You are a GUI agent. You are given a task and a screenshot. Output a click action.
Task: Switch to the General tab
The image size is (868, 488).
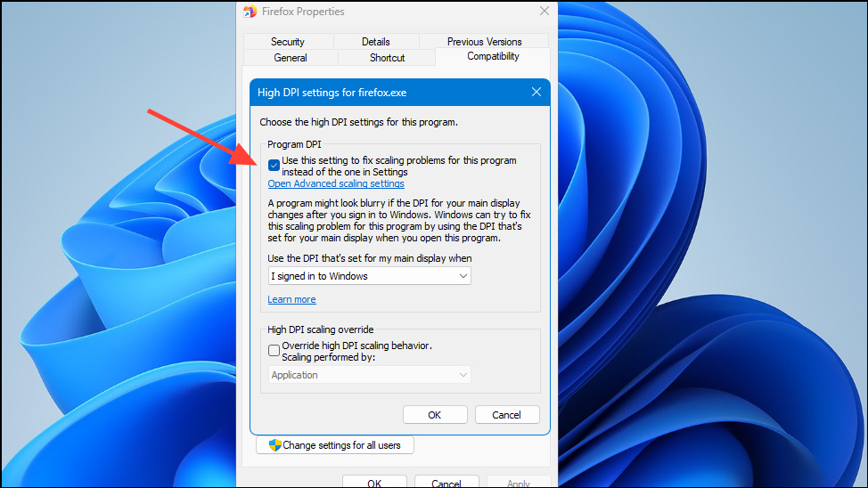pyautogui.click(x=290, y=58)
